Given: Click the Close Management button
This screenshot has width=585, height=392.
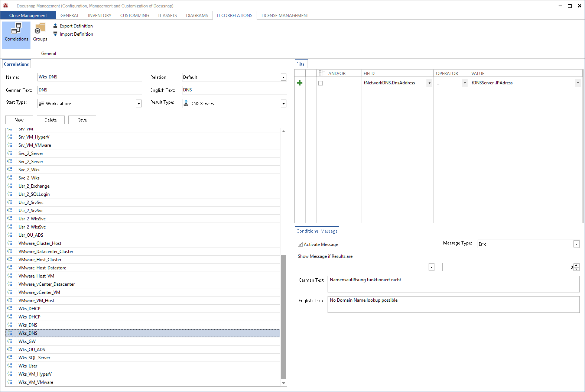Looking at the screenshot, I should (x=28, y=15).
